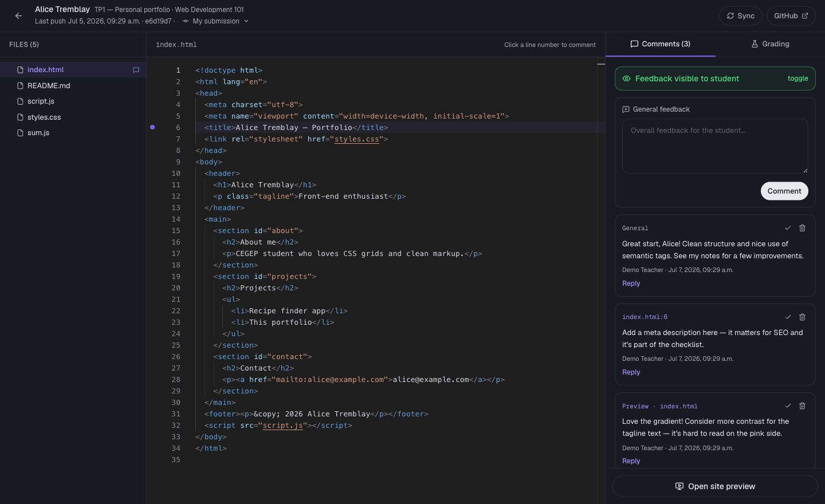Screen dimensions: 825x504
Task: Open README.md in the file list
Action: click(x=73, y=85)
